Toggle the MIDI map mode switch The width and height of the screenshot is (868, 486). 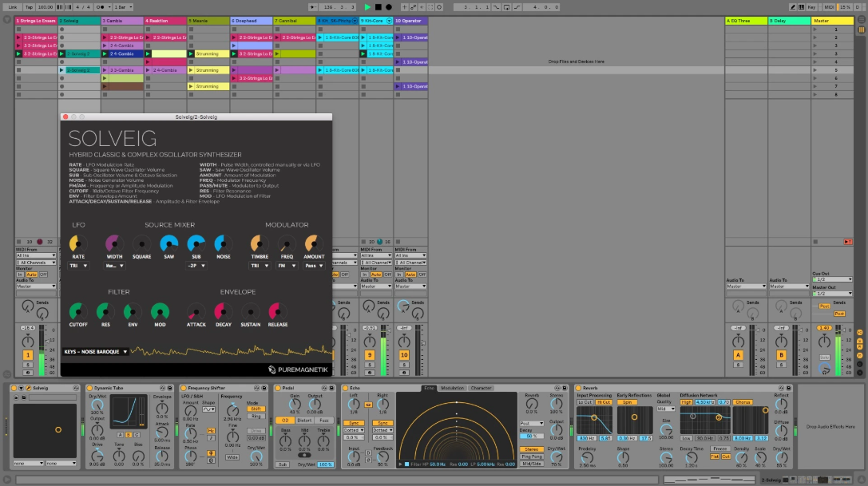[829, 7]
